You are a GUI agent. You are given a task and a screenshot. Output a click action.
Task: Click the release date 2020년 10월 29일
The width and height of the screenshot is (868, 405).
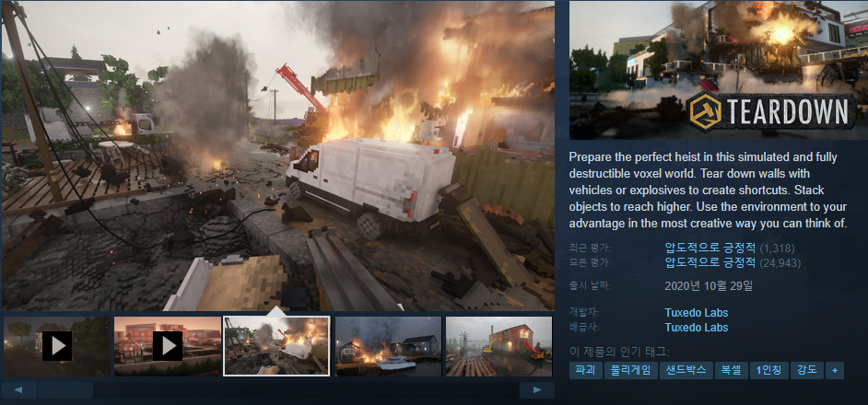coord(709,286)
